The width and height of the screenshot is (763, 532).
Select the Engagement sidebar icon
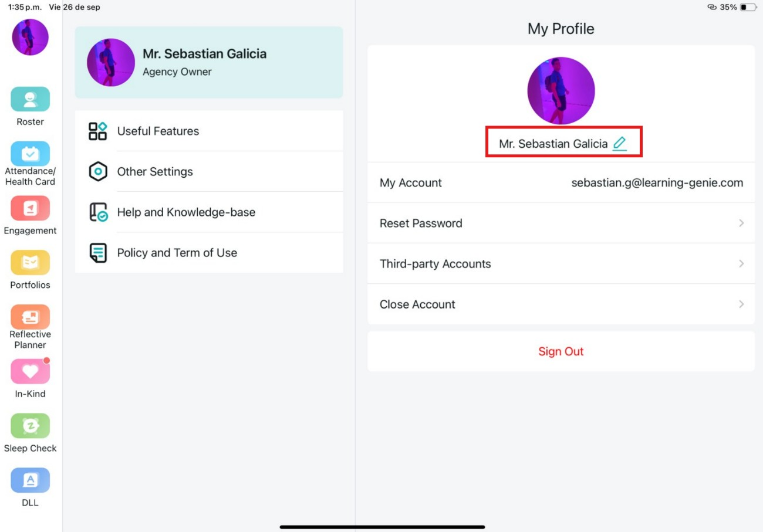click(x=30, y=208)
